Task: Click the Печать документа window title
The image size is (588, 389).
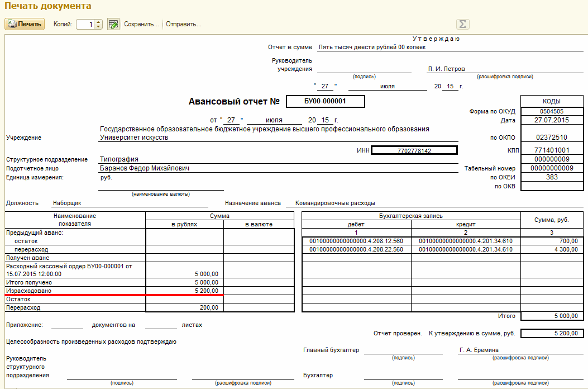Action: (47, 6)
